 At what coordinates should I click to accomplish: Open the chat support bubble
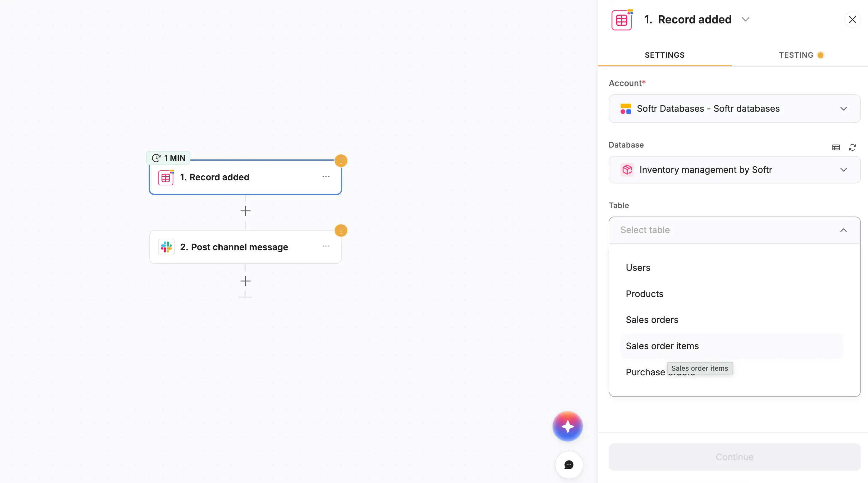click(x=568, y=465)
